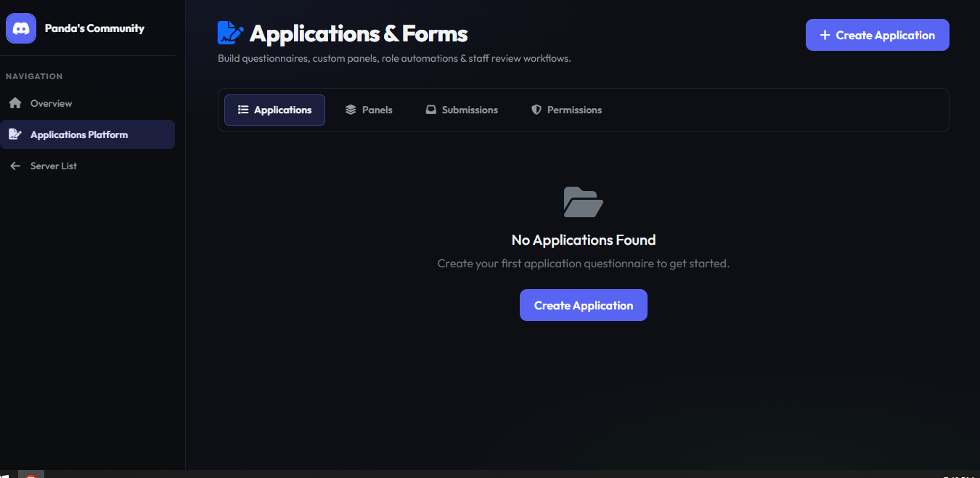The image size is (980, 478).
Task: Select Applications Platform in the navigation
Action: pos(87,134)
